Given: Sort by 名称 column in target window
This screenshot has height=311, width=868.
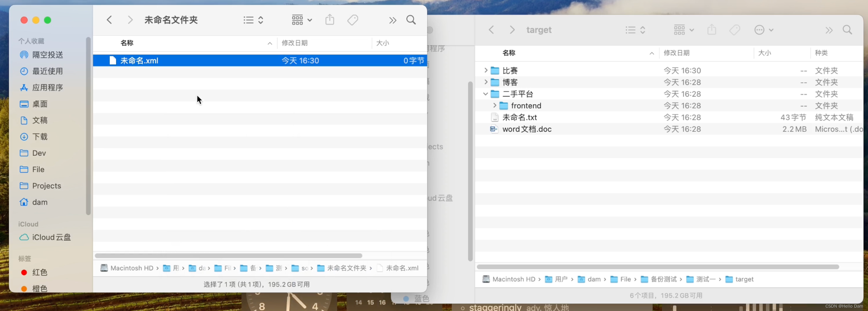Looking at the screenshot, I should click(509, 53).
